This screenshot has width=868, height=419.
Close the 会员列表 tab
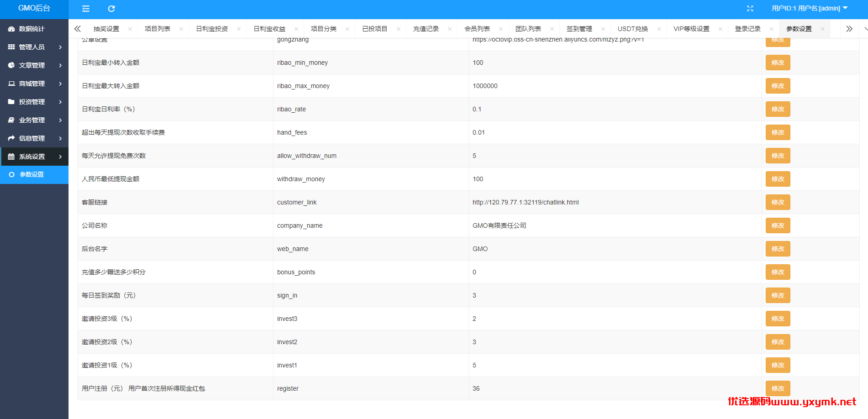[x=501, y=29]
